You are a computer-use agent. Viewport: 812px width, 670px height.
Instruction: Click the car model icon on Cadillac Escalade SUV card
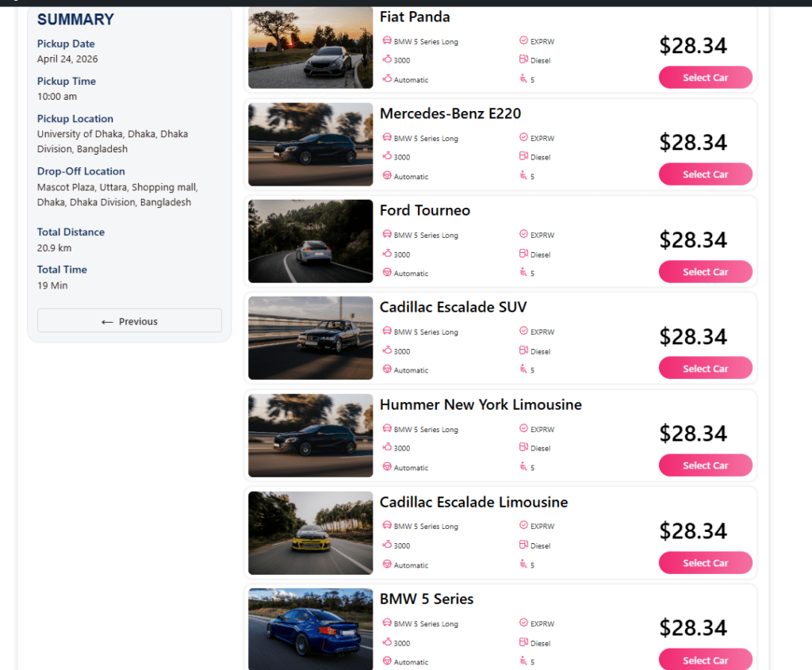(387, 331)
